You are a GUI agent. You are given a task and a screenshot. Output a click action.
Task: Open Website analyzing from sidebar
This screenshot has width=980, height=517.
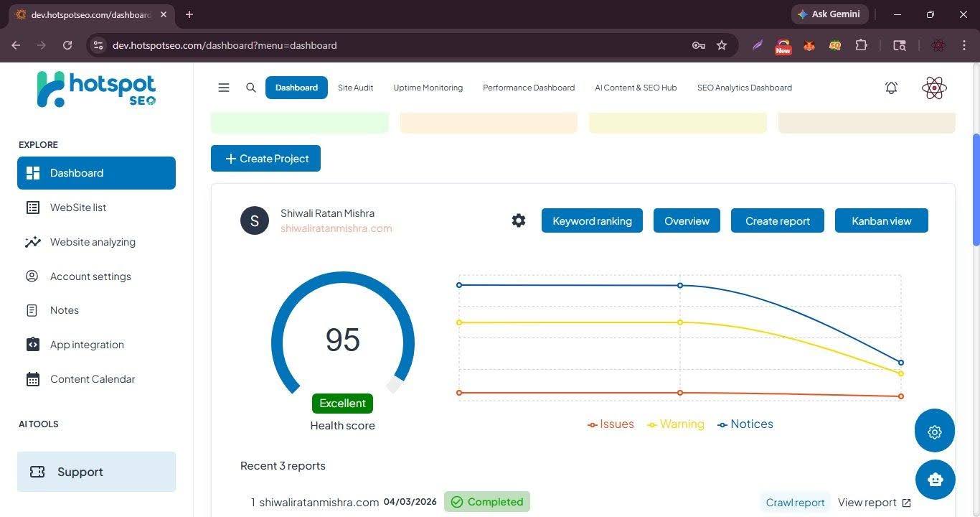(x=96, y=242)
